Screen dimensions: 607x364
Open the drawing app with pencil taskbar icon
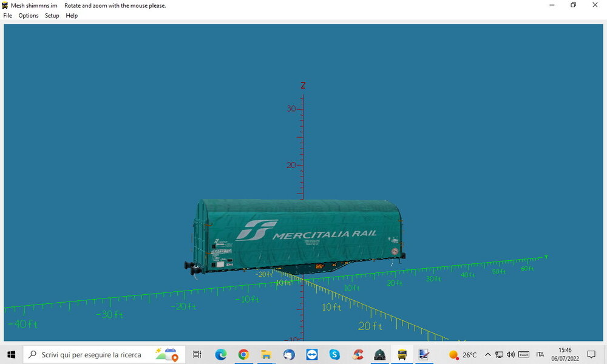(424, 354)
